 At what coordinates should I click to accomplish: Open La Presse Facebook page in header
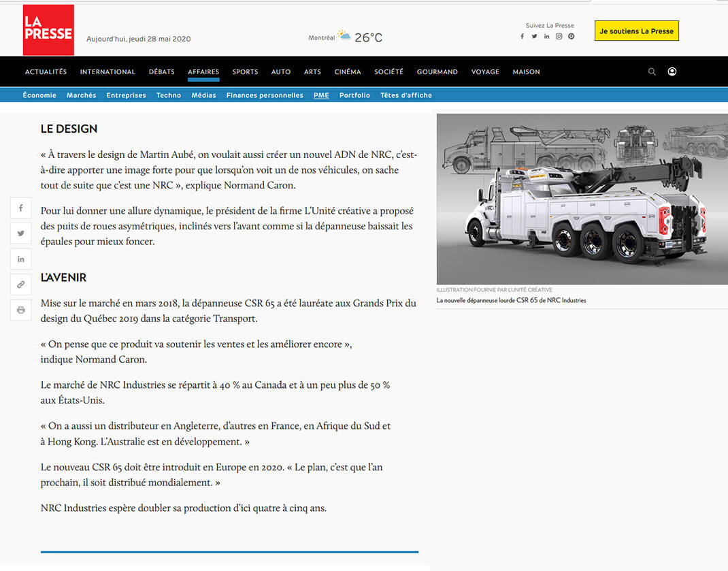tap(523, 36)
